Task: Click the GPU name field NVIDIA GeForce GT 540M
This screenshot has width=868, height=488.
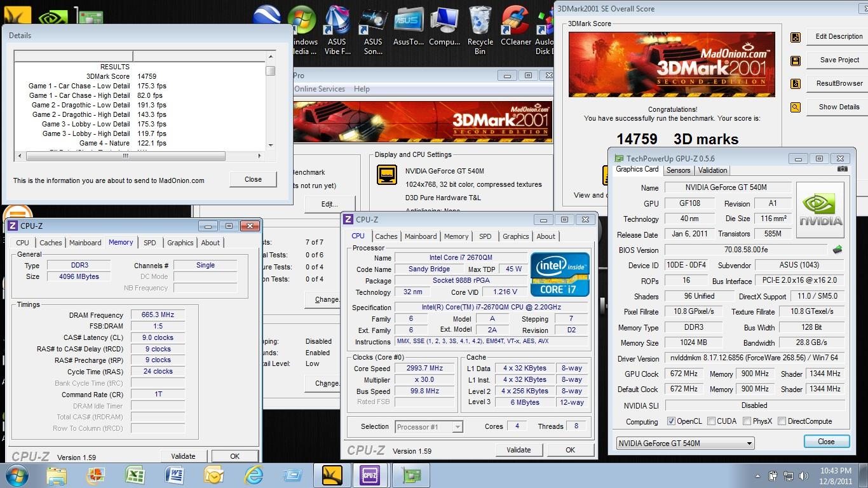Action: (728, 187)
